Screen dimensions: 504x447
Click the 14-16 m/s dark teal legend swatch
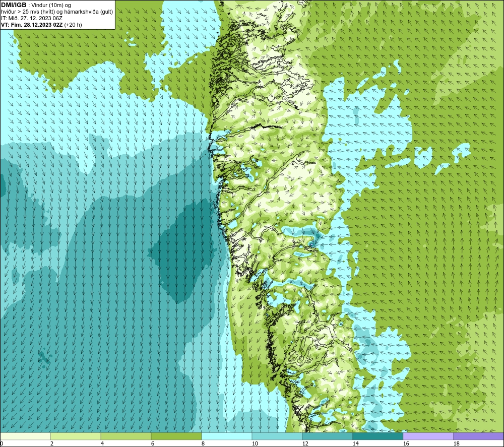point(377,436)
